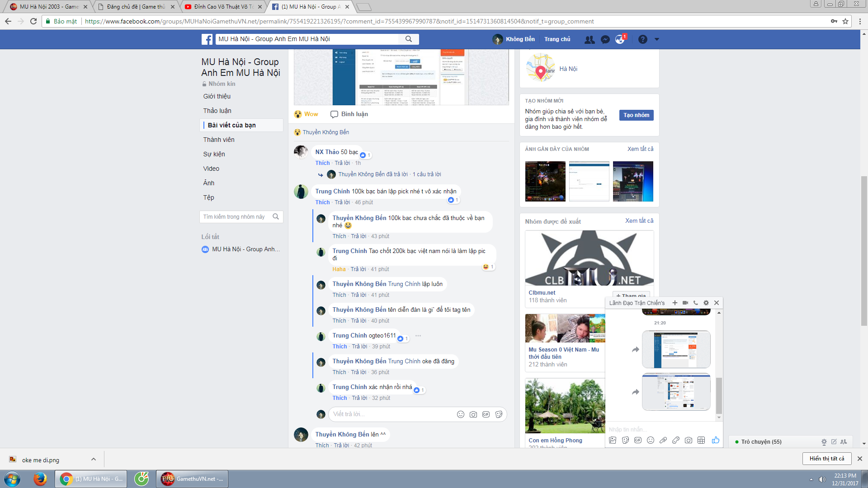
Task: Attach a photo in chat toolbar
Action: coord(613,440)
